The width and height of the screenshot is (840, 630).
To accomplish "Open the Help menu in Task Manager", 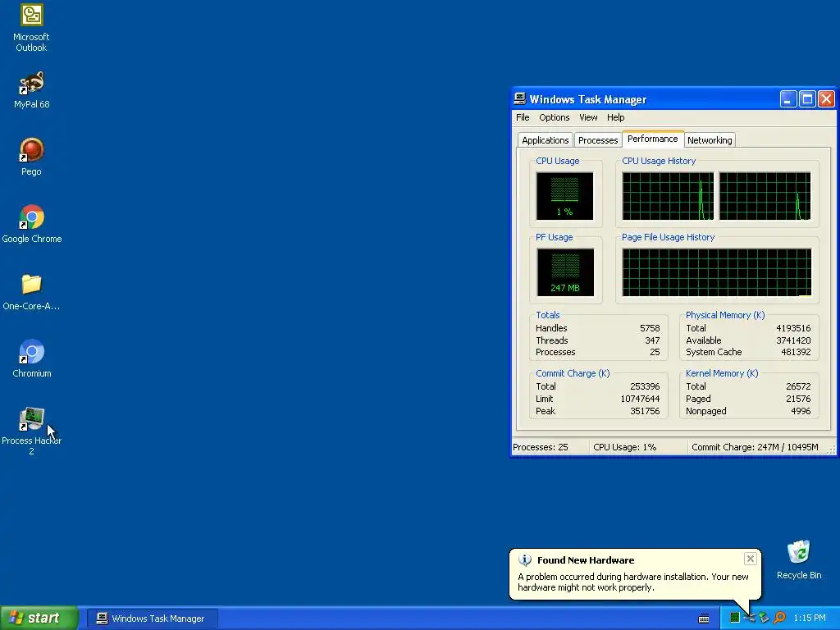I will tap(615, 117).
